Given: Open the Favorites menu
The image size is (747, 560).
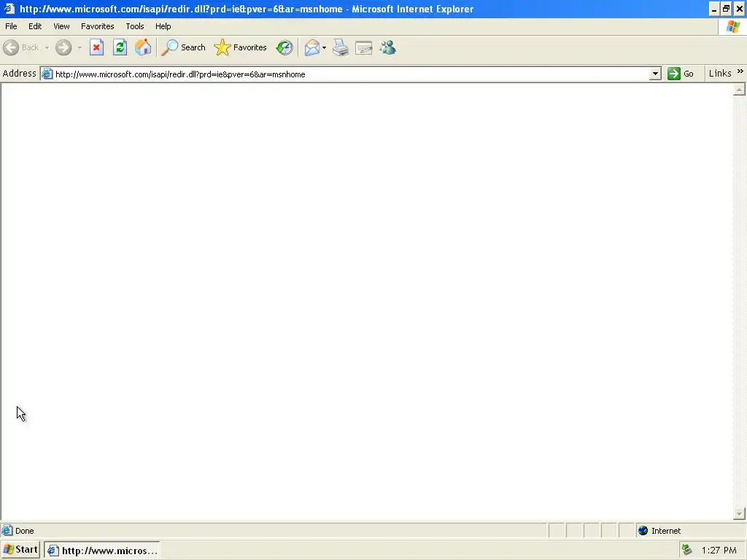Looking at the screenshot, I should [98, 26].
